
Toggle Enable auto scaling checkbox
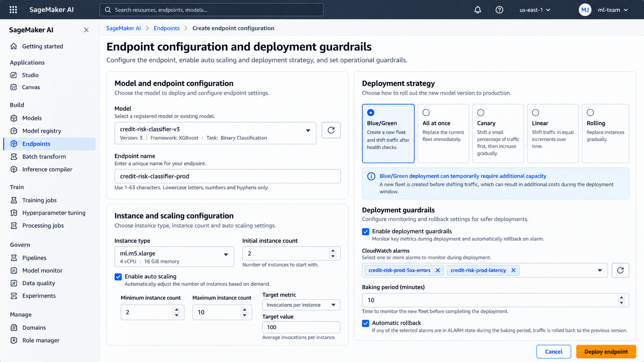click(118, 277)
